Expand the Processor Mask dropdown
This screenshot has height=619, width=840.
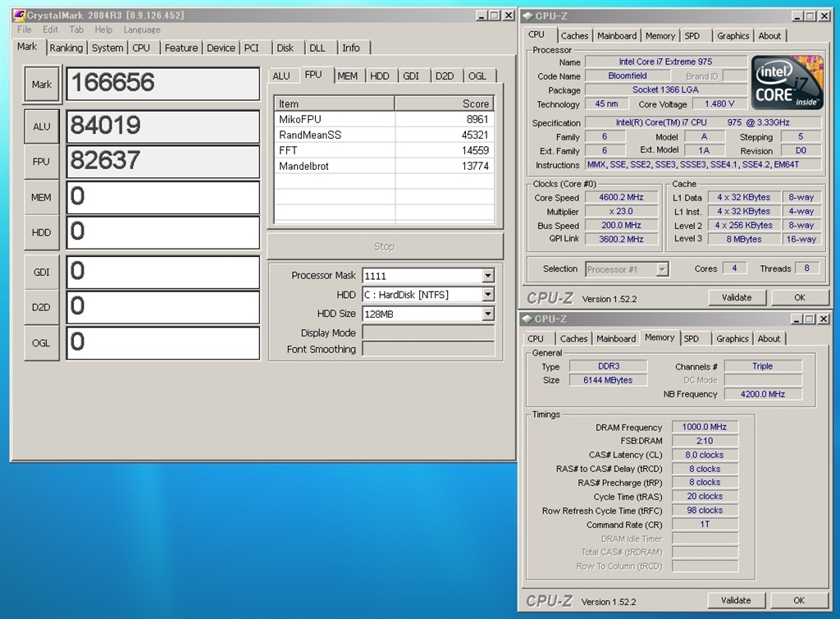[x=488, y=276]
